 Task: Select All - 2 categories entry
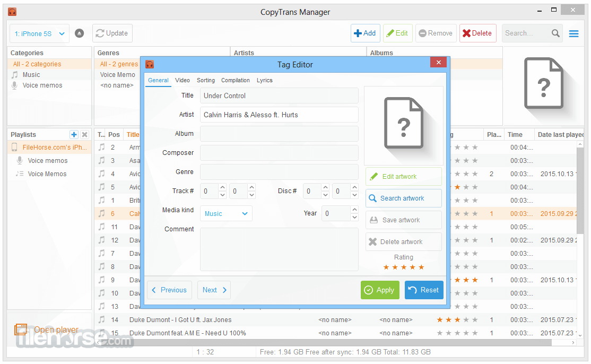click(37, 64)
